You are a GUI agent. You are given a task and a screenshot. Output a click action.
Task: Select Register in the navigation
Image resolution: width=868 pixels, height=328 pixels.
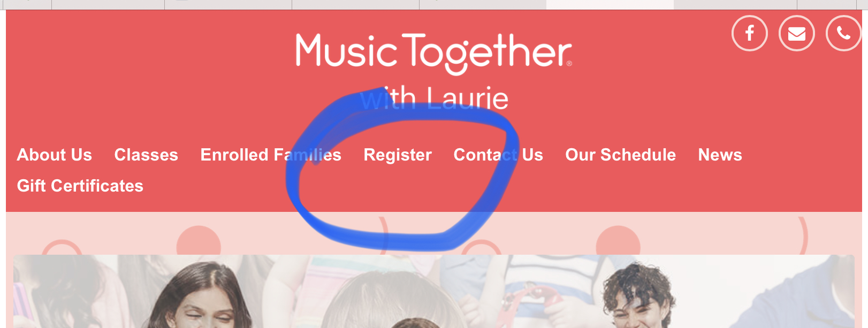coord(398,155)
